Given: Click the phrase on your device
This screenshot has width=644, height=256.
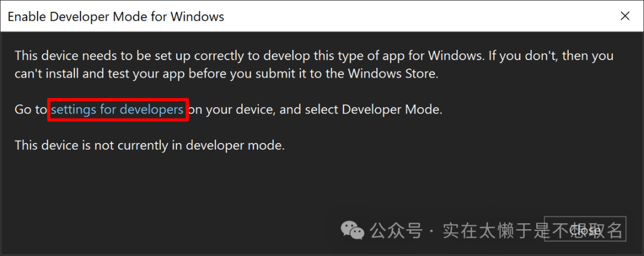Looking at the screenshot, I should 229,110.
